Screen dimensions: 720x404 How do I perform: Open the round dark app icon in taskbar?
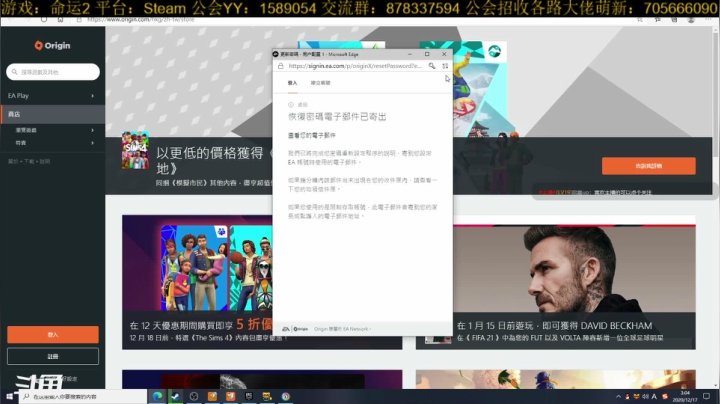(x=194, y=396)
